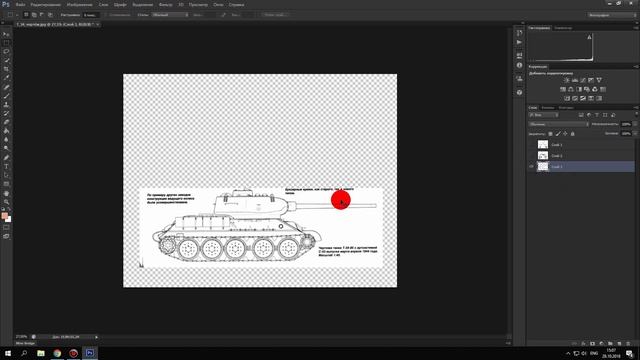Open the collapsed Info panel icon

coord(519,65)
